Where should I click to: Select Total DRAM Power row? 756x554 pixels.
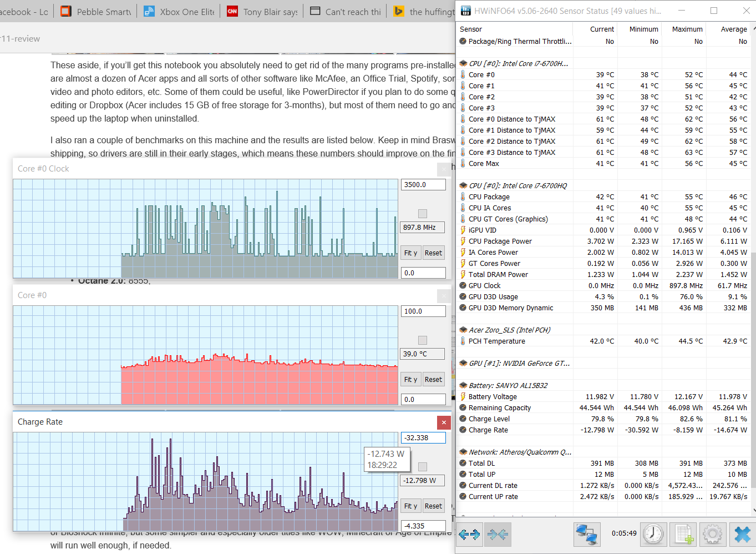(x=603, y=274)
